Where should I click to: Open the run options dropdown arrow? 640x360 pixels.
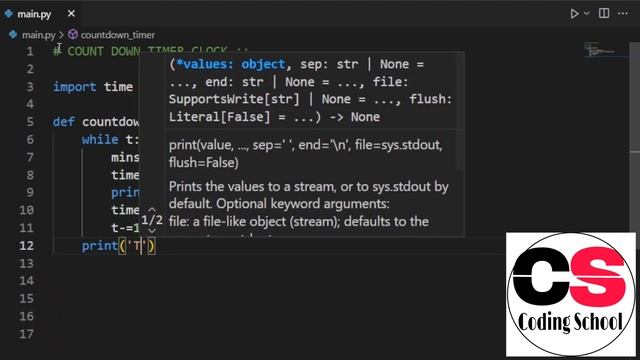[x=587, y=13]
